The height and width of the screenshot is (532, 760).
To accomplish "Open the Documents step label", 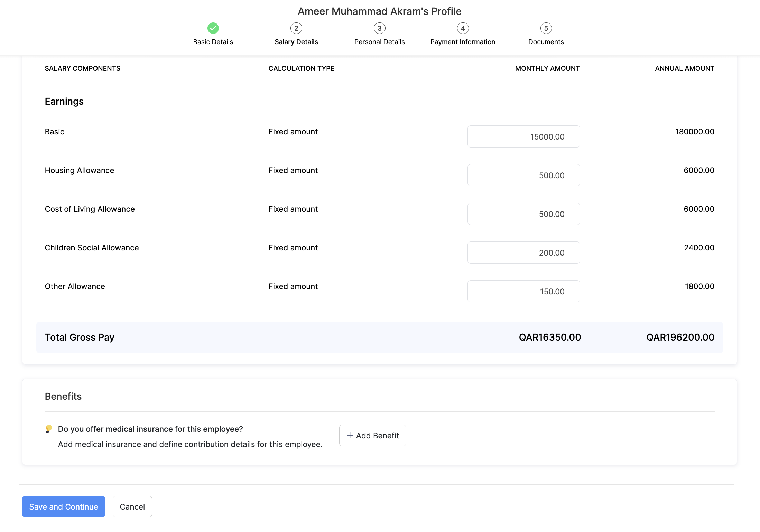I will point(546,42).
